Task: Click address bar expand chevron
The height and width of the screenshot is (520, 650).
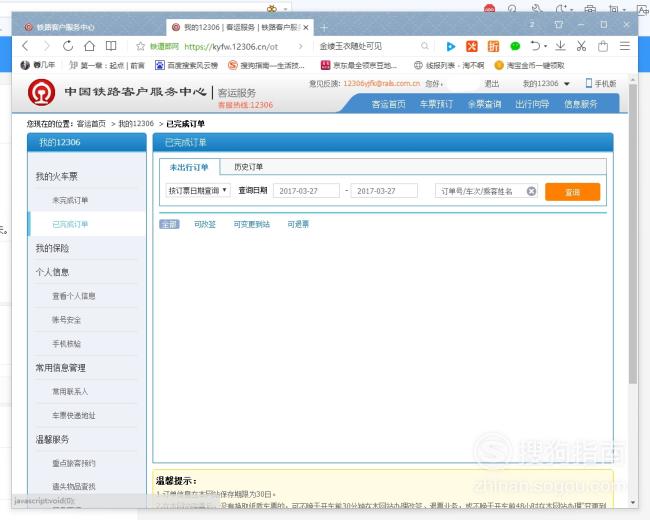Action: (301, 46)
